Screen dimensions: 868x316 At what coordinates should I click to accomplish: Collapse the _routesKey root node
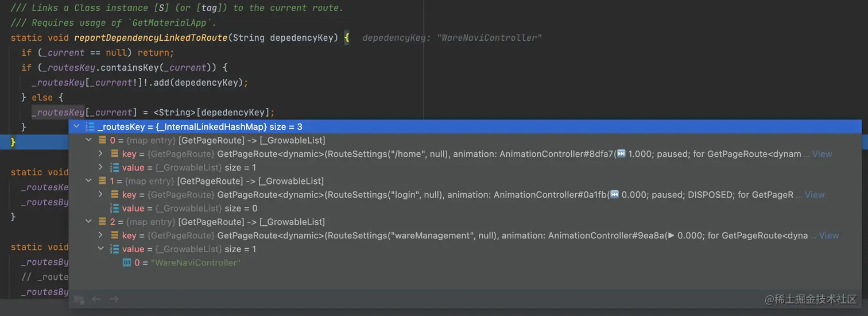pos(77,126)
